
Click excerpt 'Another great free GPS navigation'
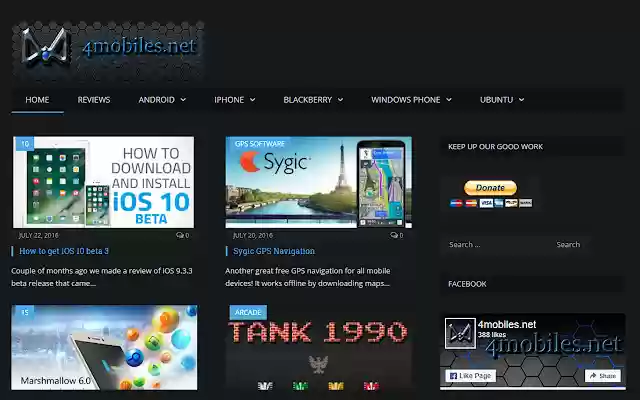coord(308,277)
